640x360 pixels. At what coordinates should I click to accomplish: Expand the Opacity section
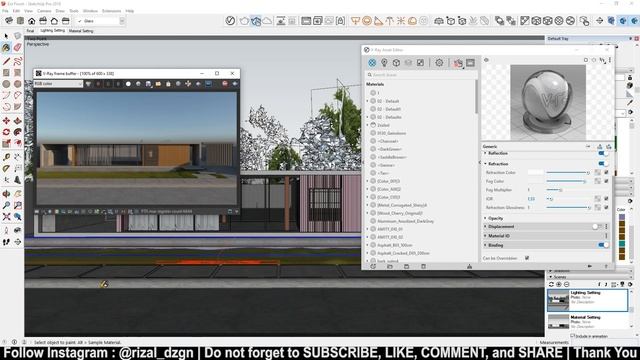tap(485, 218)
